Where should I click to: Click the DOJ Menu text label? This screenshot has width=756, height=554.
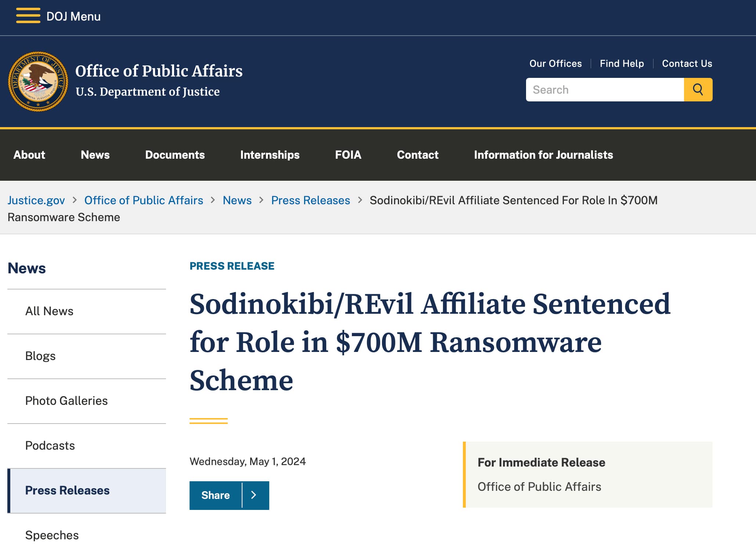[73, 17]
